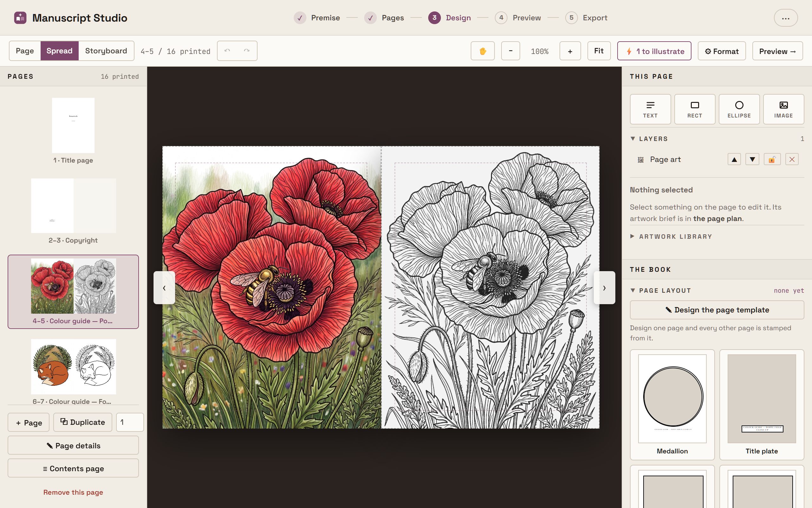Click the 100% zoom level readout
The image size is (812, 508).
[540, 51]
